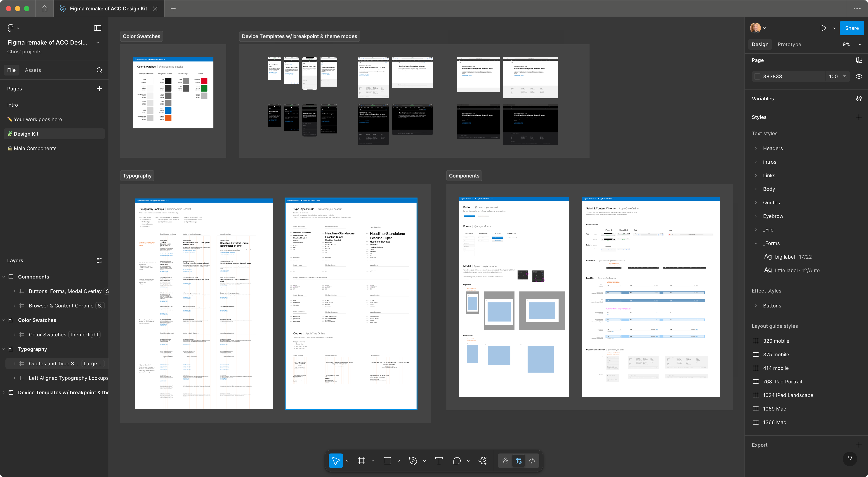Screen dimensions: 868x477
Task: Choose the Comment tool bubble icon
Action: (457, 461)
